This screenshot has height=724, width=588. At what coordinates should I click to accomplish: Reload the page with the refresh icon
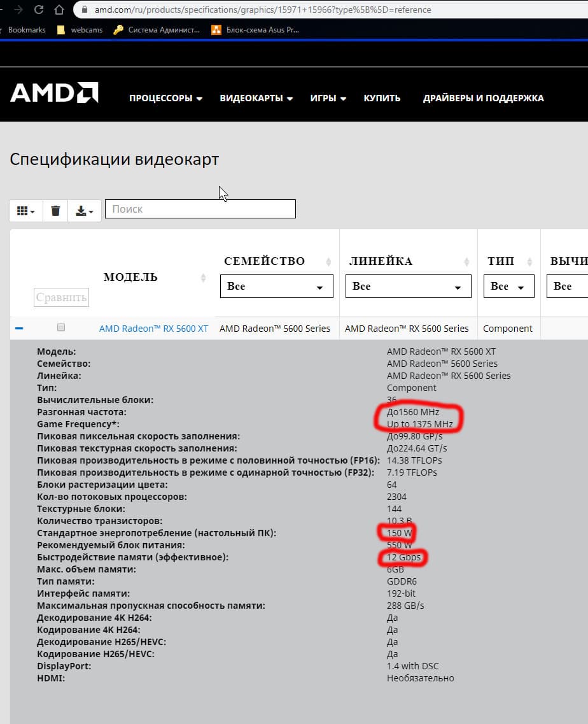(39, 10)
